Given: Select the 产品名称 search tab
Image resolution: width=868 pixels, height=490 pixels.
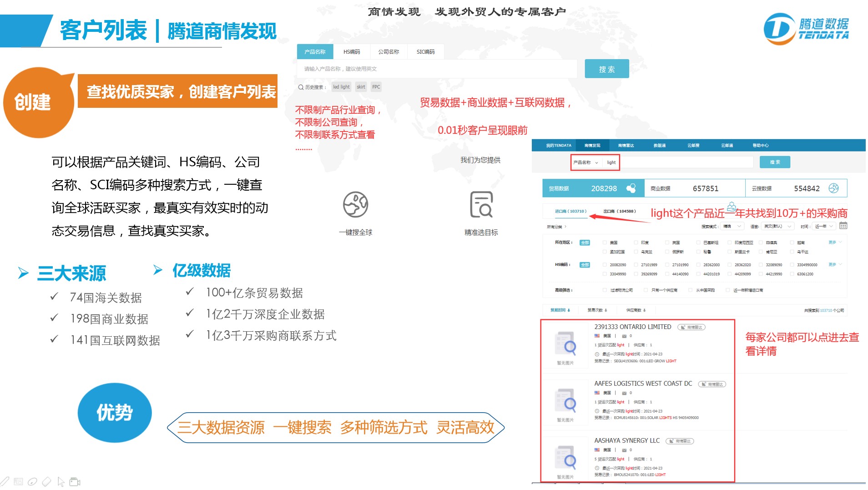Looking at the screenshot, I should 315,52.
